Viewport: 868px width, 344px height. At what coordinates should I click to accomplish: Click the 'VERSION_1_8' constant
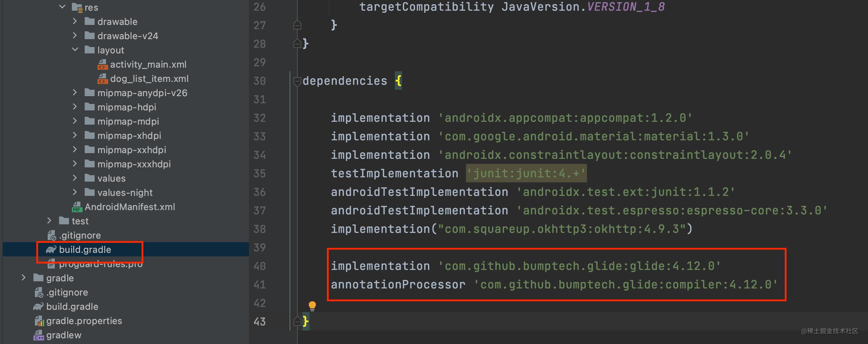[626, 7]
